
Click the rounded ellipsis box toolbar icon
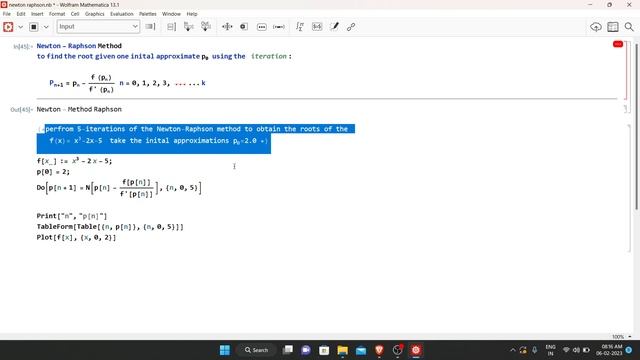coord(262,27)
